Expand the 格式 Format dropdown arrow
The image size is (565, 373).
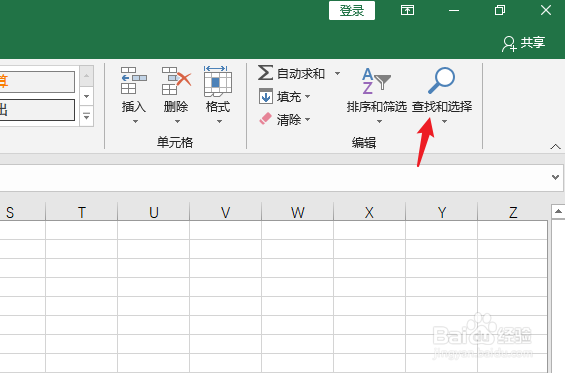[x=219, y=121]
